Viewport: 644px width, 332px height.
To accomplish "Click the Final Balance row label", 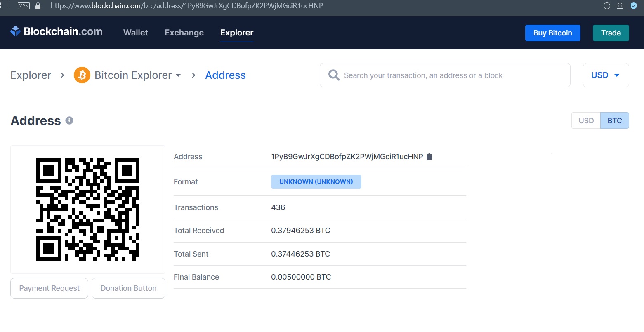I will click(x=196, y=277).
